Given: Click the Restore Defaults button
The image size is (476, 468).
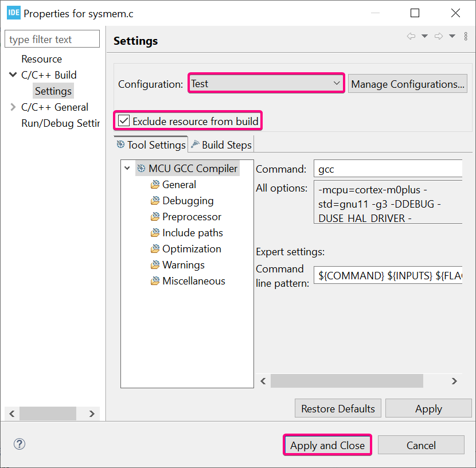Looking at the screenshot, I should (x=338, y=409).
